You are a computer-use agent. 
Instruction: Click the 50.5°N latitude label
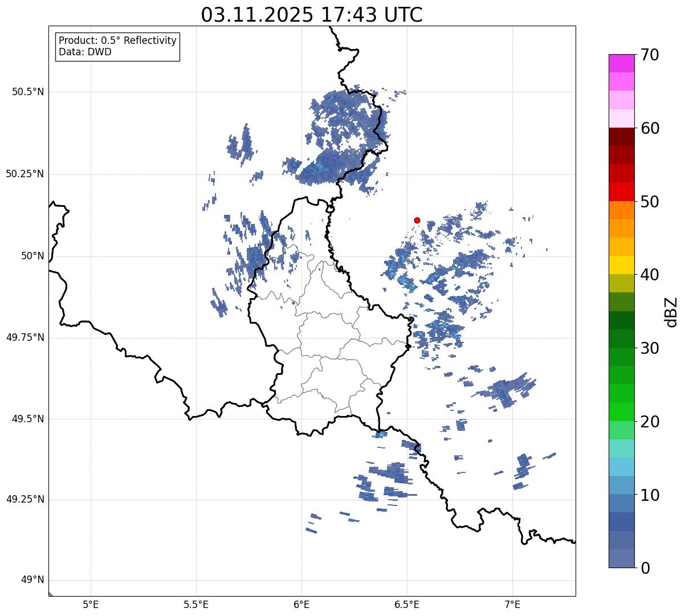28,92
